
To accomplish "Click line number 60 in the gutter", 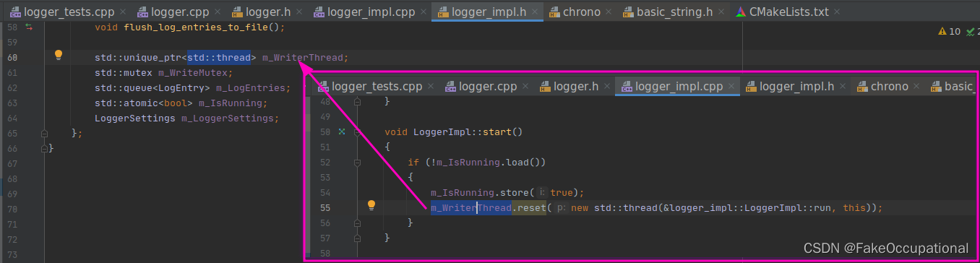I will pyautogui.click(x=12, y=58).
